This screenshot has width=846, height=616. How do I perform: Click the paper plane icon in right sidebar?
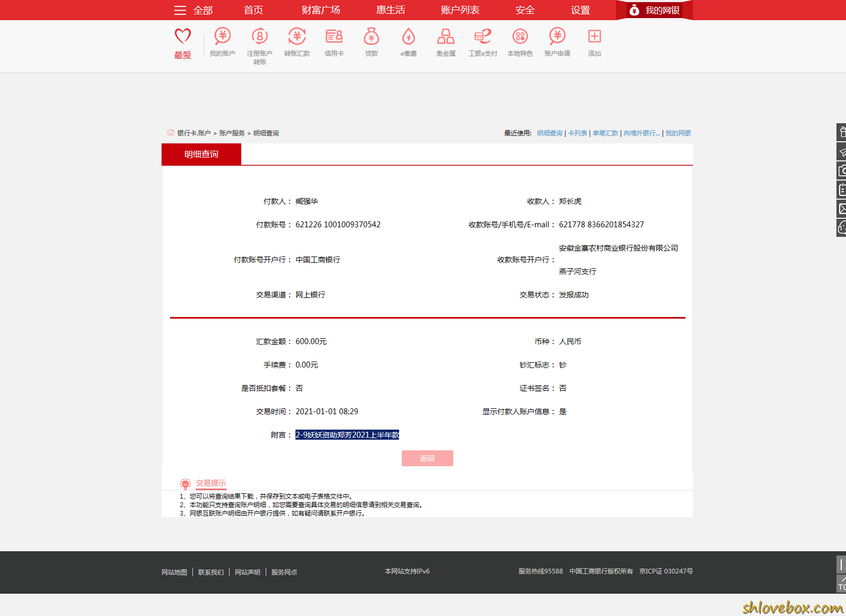point(842,151)
